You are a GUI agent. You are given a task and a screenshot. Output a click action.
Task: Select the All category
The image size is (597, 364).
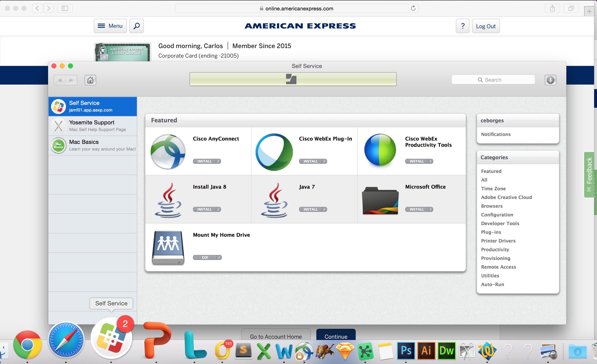[x=484, y=180]
